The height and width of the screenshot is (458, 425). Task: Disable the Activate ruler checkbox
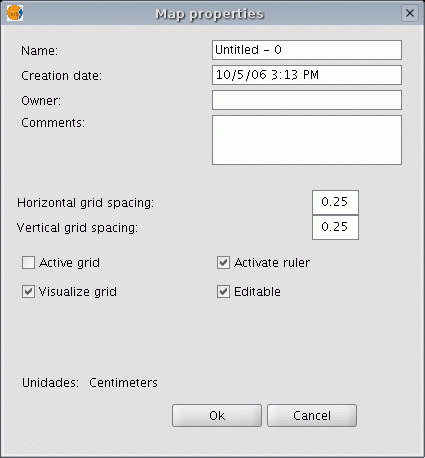click(223, 263)
